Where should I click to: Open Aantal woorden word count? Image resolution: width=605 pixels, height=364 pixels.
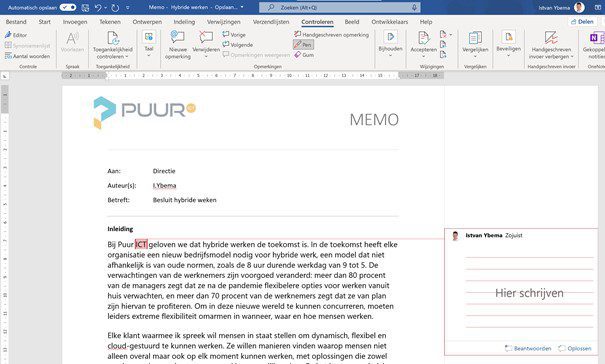click(27, 56)
